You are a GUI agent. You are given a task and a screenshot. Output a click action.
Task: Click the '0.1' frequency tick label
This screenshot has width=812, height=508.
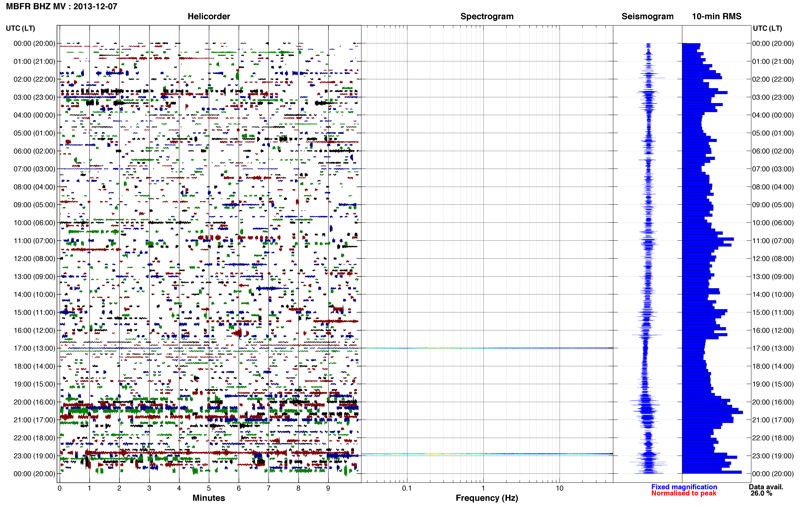(407, 488)
